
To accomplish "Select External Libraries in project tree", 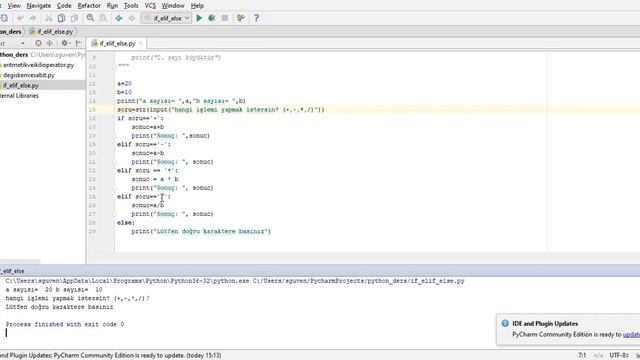I will coord(19,96).
